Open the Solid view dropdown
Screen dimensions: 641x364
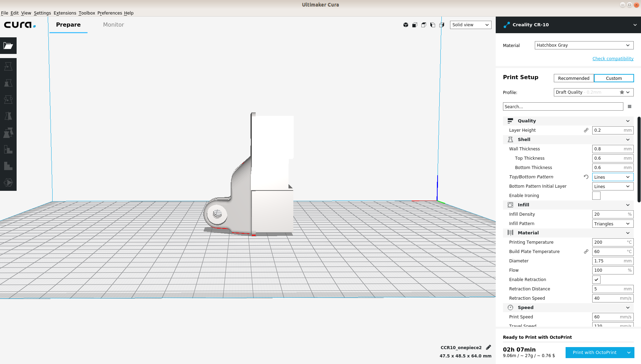(470, 25)
